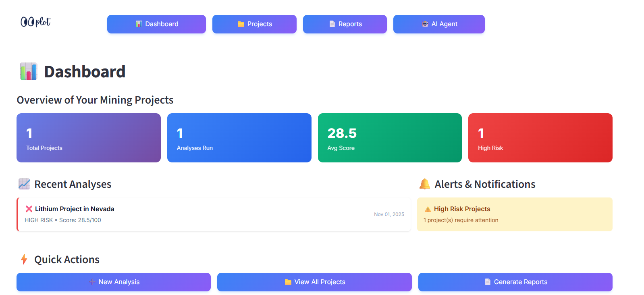Screen dimensions: 644x295
Task: Click the red X icon on Lithium Project
Action: 29,209
